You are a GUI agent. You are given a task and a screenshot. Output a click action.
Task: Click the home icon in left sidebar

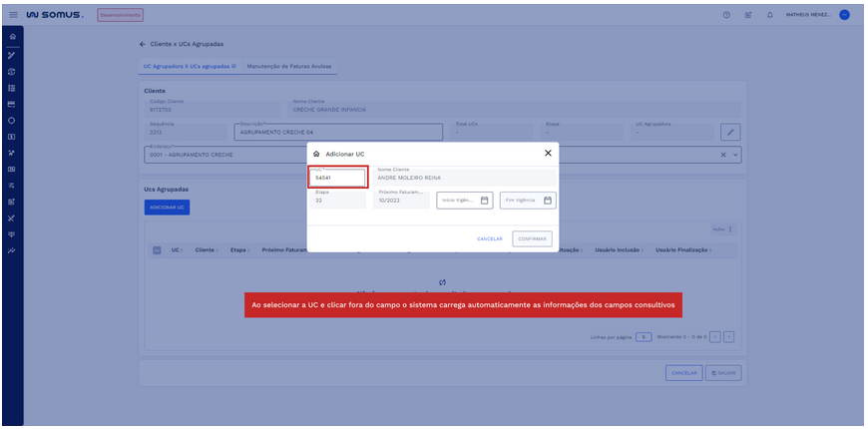[12, 37]
